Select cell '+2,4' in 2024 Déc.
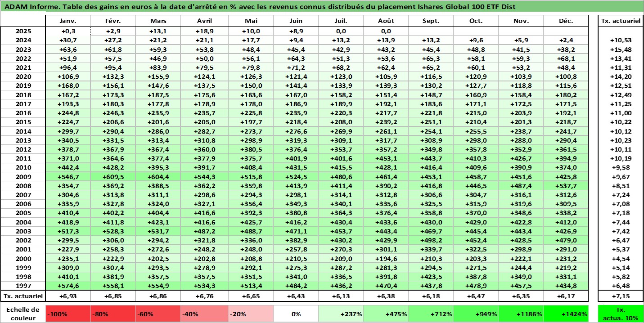The image size is (644, 323). coord(566,40)
